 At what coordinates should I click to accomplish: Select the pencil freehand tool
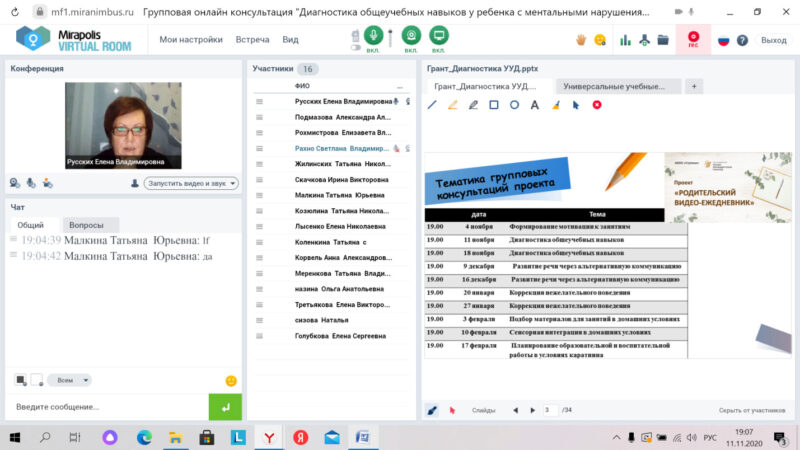coord(473,105)
